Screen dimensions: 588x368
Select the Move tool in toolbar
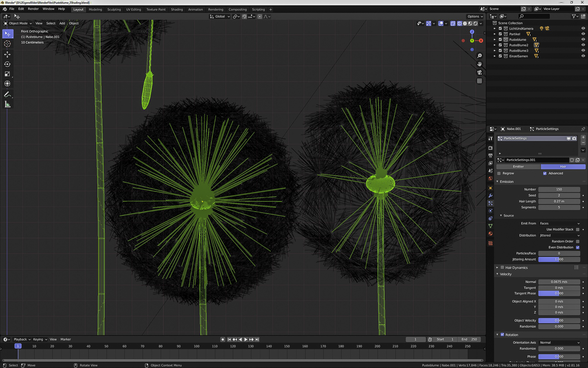7,54
